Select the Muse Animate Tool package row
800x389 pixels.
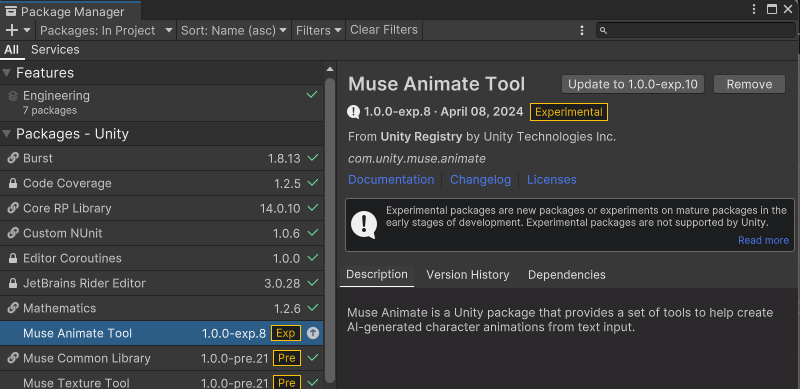tap(161, 333)
